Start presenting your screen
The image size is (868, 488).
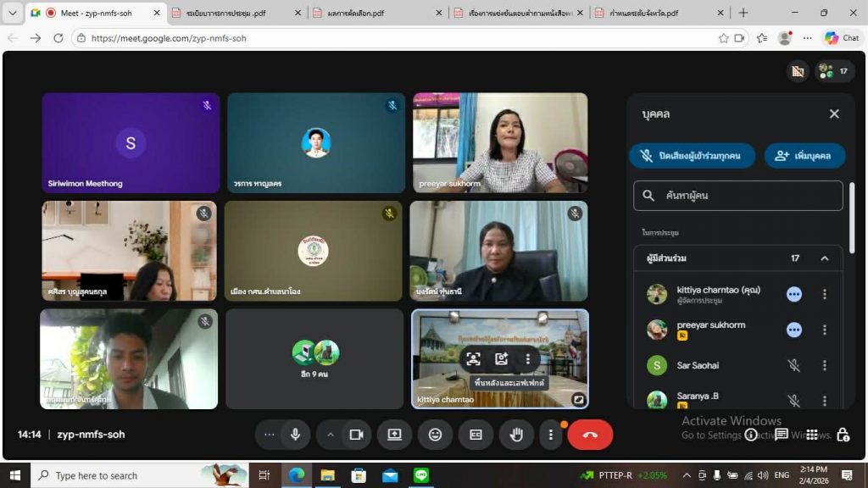coord(394,435)
